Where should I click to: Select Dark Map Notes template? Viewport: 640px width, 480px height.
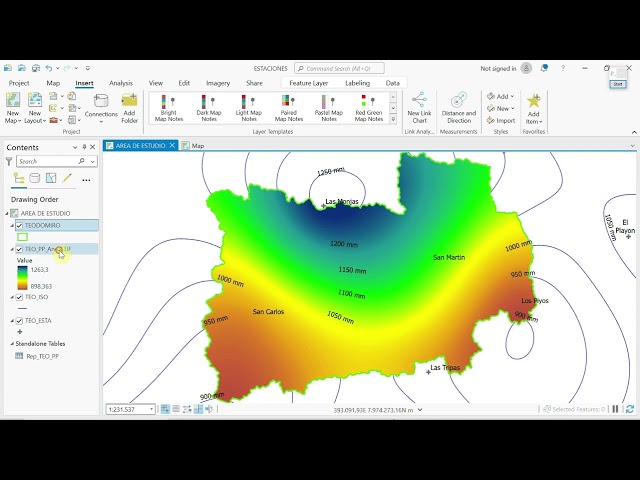point(209,108)
